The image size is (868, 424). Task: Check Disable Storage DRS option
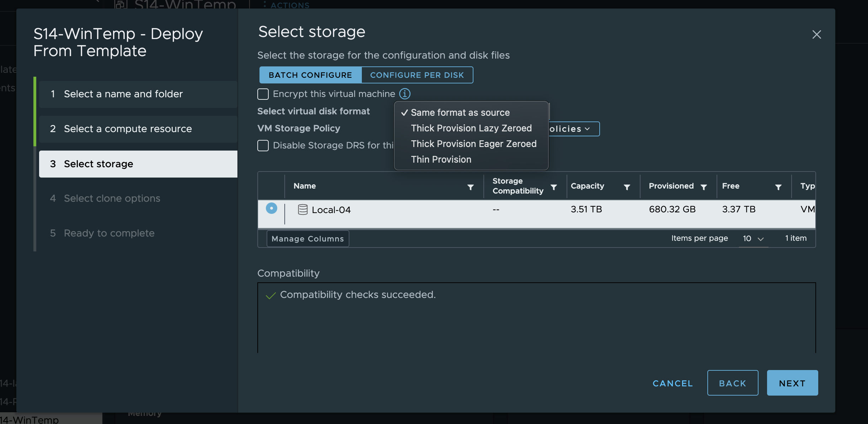point(263,146)
